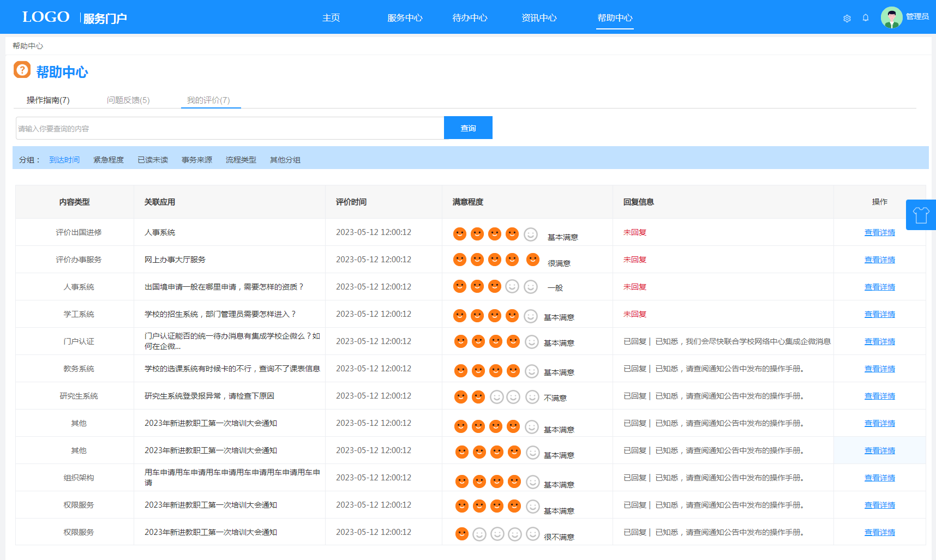Open 服务中心 in the top navigation

click(405, 18)
